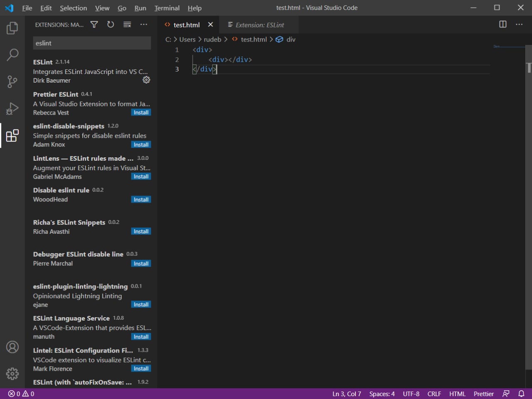Open Run and Debug view
532x399 pixels.
(12, 108)
